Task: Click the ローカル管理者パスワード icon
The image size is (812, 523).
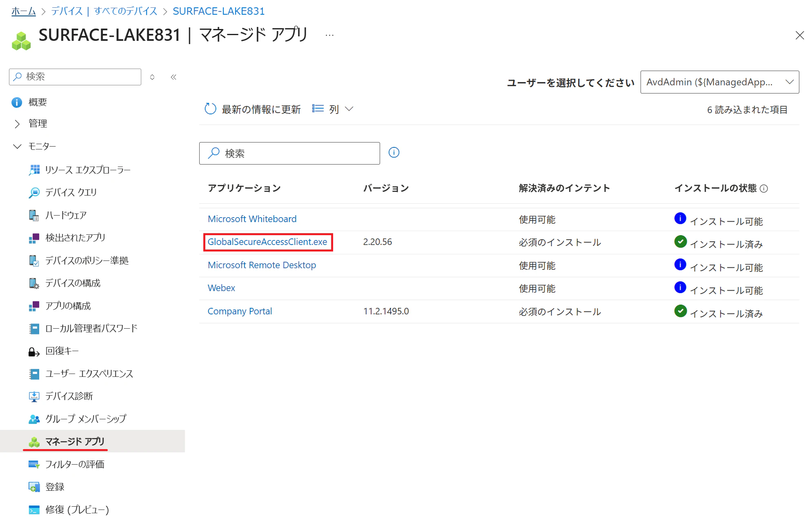Action: [34, 328]
